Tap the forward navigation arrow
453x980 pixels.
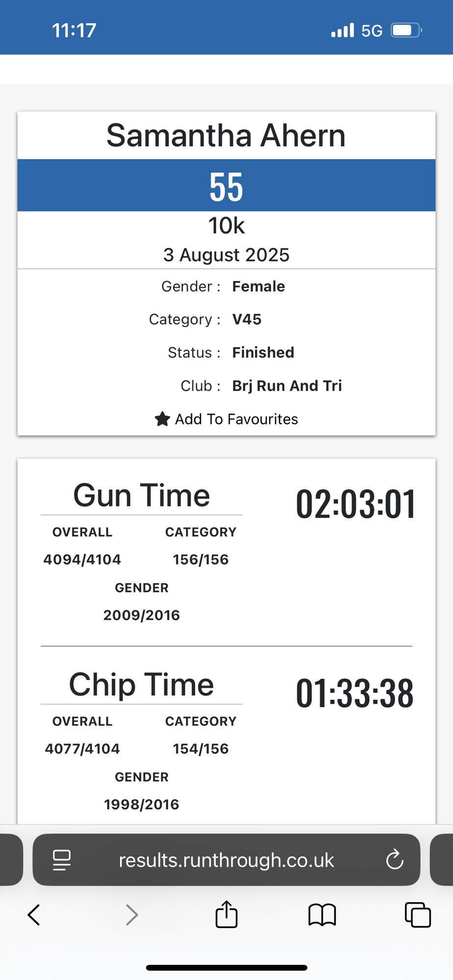click(x=131, y=915)
